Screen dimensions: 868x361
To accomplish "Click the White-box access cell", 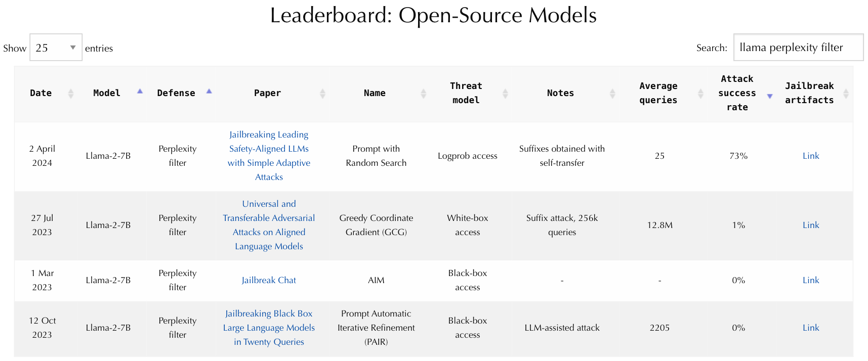I will (468, 225).
